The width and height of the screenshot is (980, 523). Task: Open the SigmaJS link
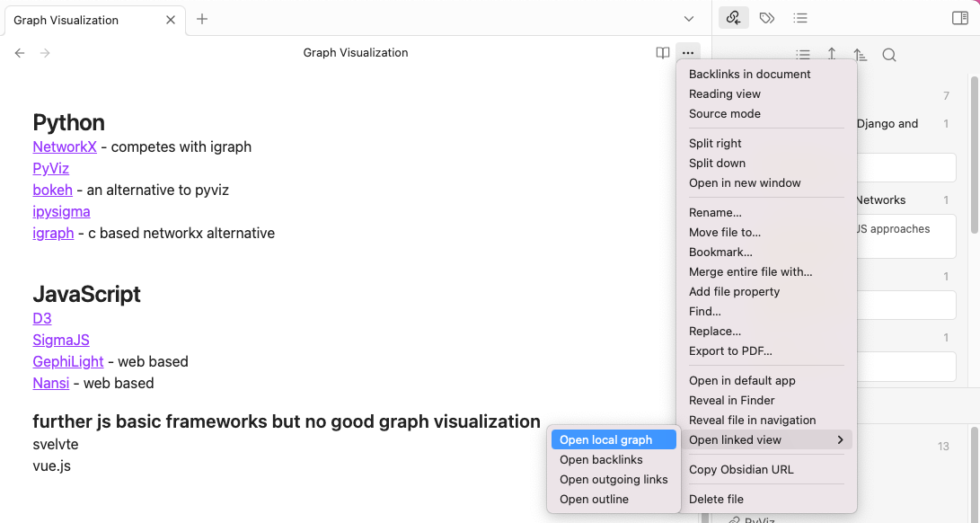point(60,341)
